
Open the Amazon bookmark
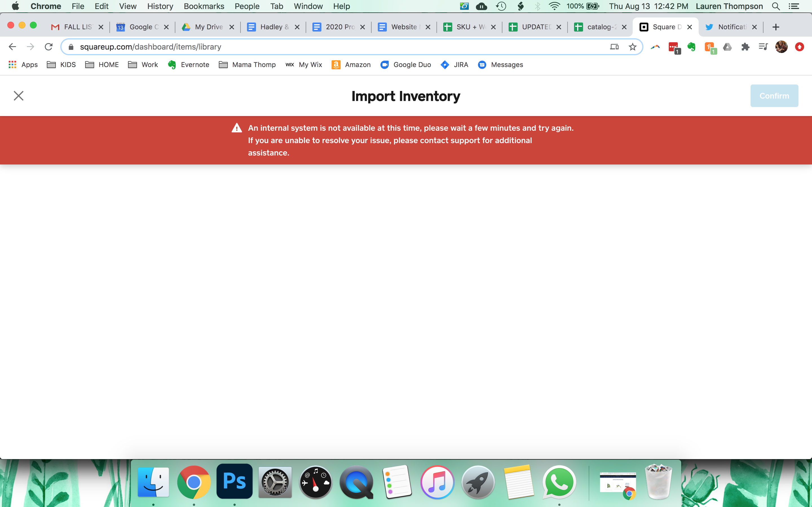pos(351,65)
